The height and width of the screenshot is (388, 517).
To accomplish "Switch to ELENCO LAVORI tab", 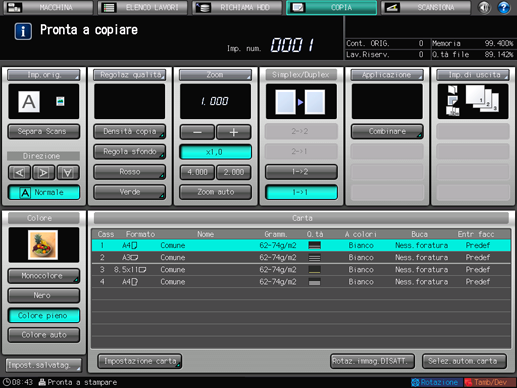I will click(143, 7).
